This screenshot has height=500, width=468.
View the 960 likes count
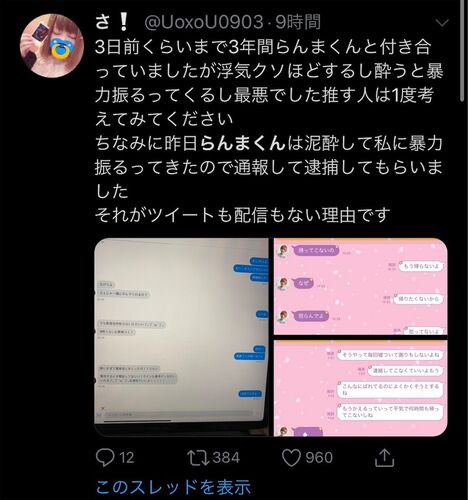point(319,458)
